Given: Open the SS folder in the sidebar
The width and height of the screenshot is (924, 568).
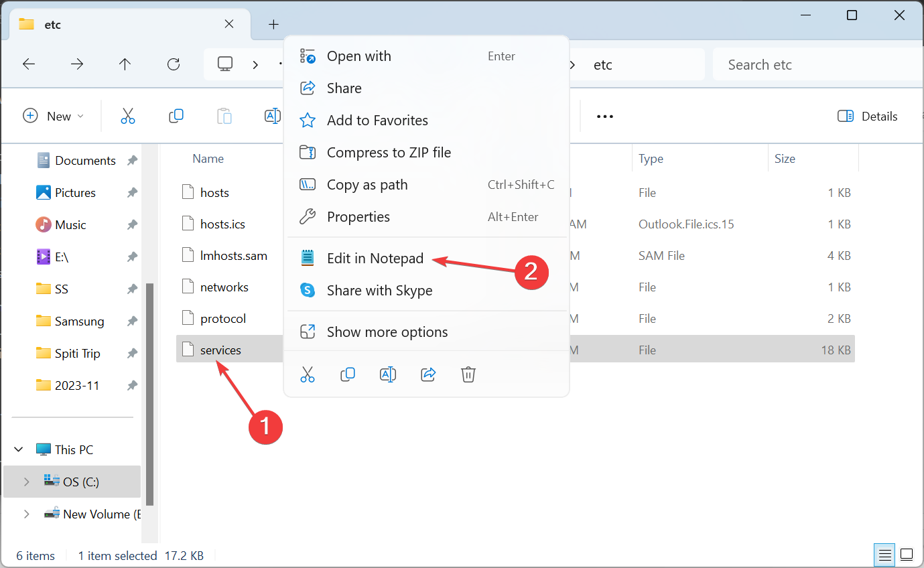Looking at the screenshot, I should tap(62, 289).
